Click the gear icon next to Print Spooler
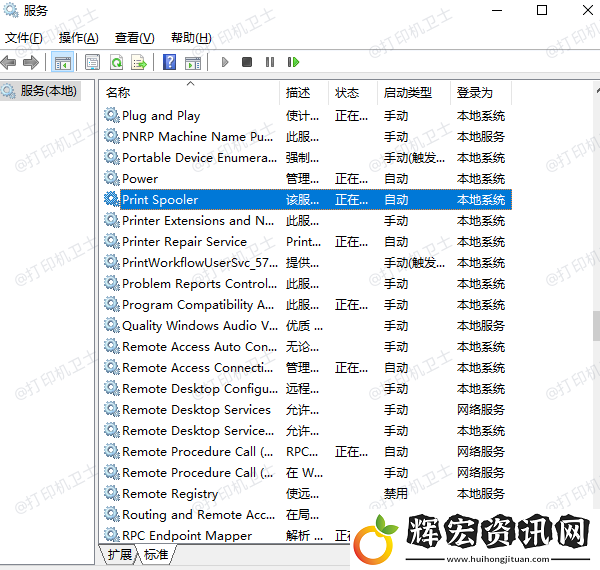The width and height of the screenshot is (600, 570). pyautogui.click(x=111, y=199)
